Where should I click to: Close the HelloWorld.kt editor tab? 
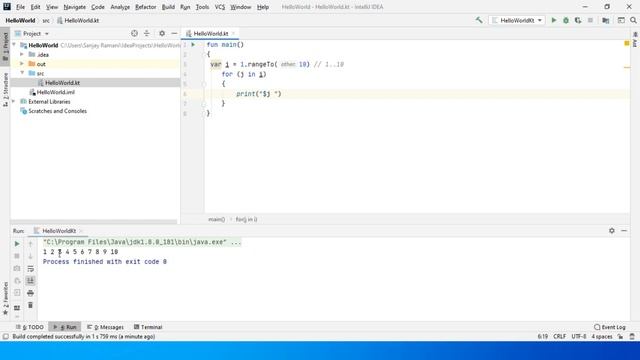coord(233,33)
